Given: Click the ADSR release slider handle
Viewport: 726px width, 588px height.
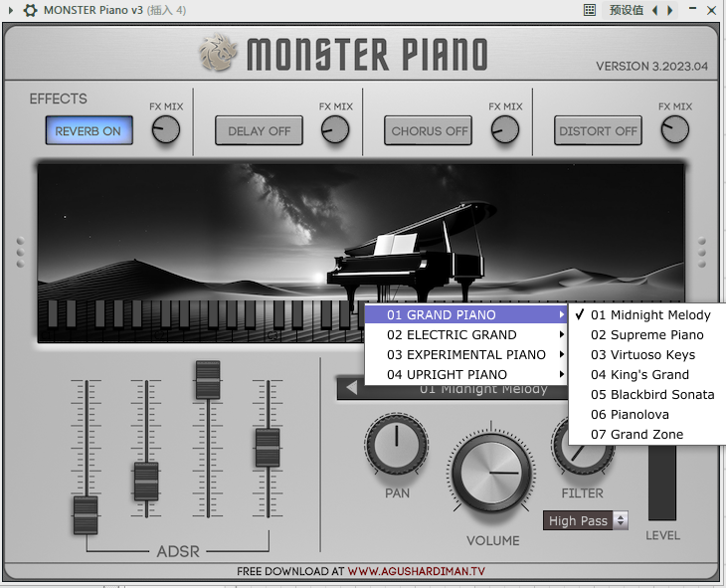Looking at the screenshot, I should pos(268,448).
